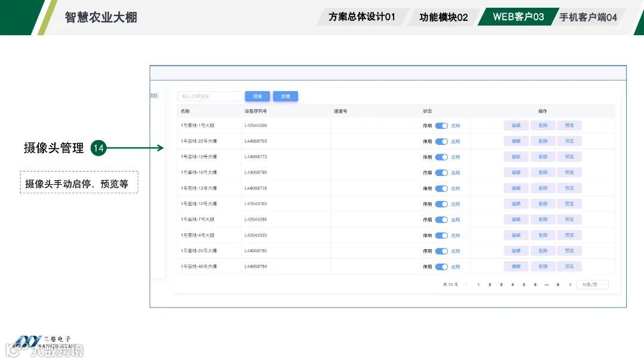Go to pagination page 4

pos(513,284)
